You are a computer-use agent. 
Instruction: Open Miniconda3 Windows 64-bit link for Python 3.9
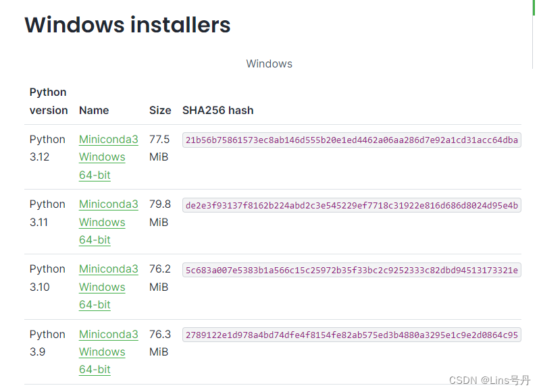pyautogui.click(x=108, y=352)
